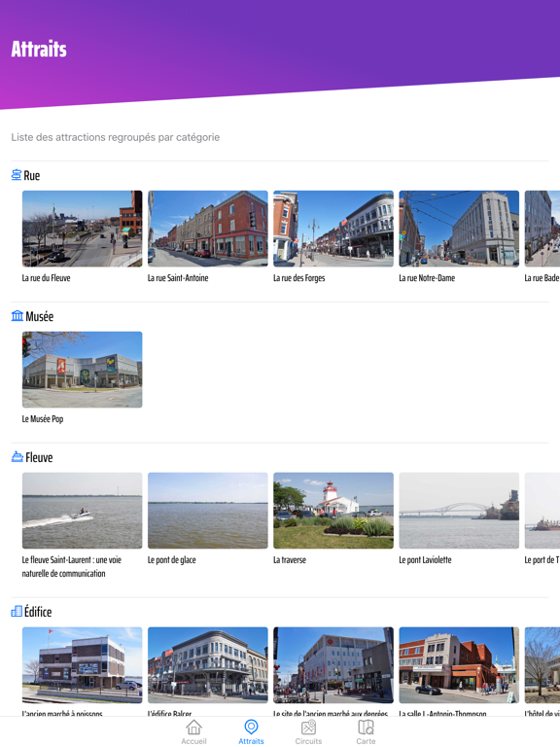
Task: Open the Carte map search tab
Action: (x=366, y=728)
